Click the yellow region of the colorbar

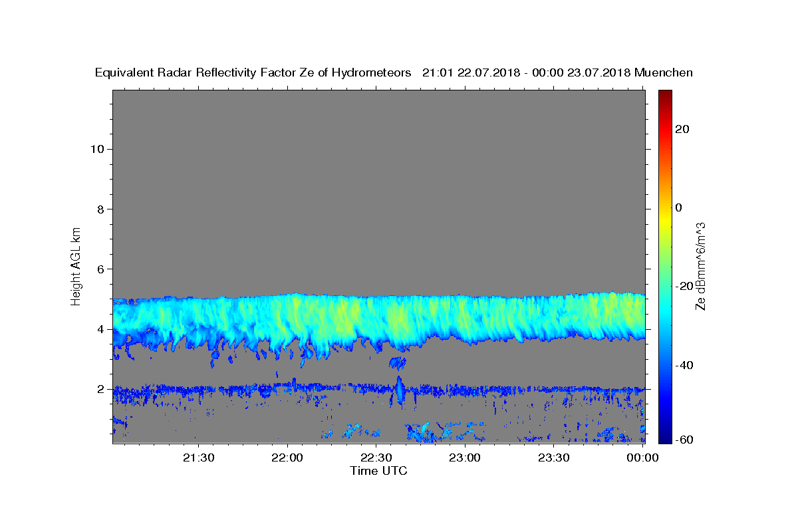(665, 219)
